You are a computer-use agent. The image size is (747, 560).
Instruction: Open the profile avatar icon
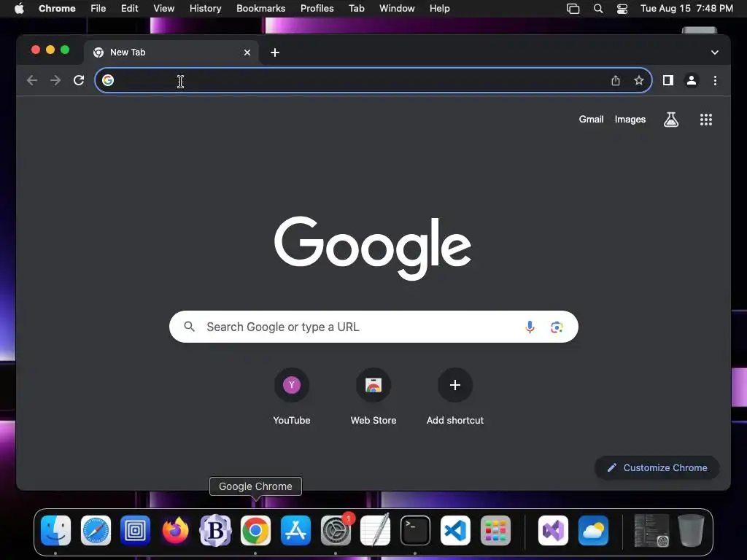(692, 80)
